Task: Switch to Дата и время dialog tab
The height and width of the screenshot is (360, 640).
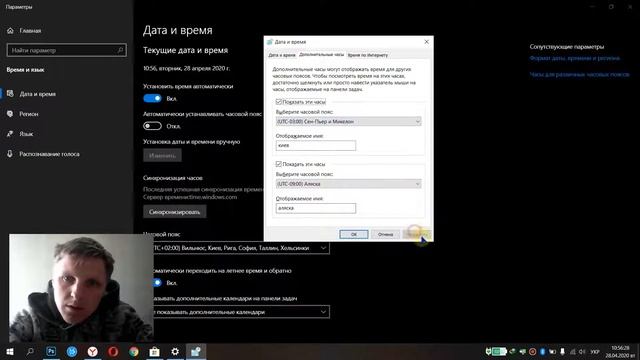Action: click(x=282, y=55)
